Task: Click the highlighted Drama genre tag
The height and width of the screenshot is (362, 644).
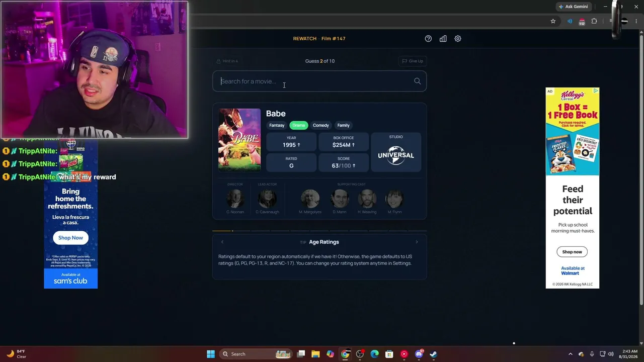Action: click(299, 125)
